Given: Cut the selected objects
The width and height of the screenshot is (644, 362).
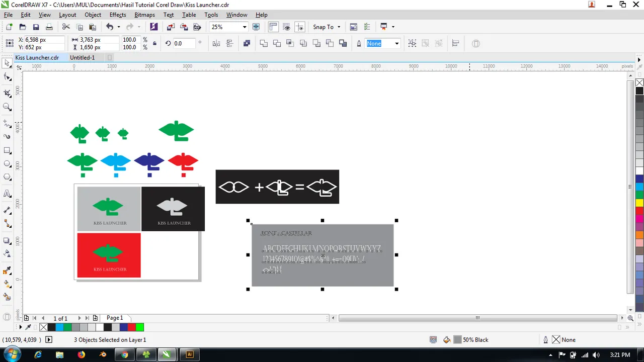Looking at the screenshot, I should tap(66, 27).
